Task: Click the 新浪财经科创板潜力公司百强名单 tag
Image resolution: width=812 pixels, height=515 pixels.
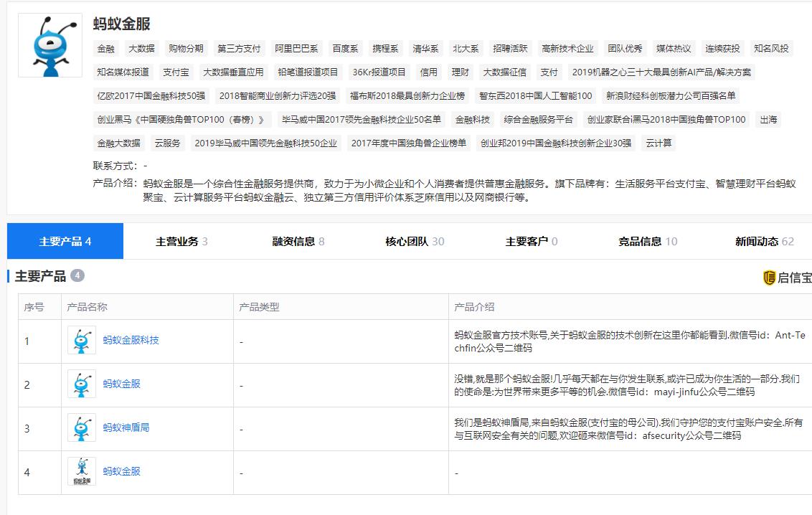Action: [671, 96]
